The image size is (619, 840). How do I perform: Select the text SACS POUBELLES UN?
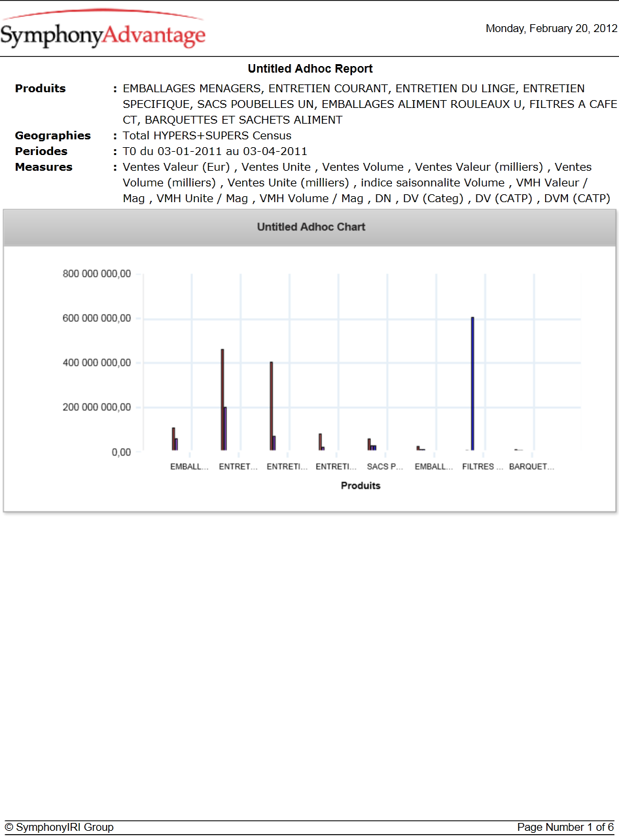(256, 104)
